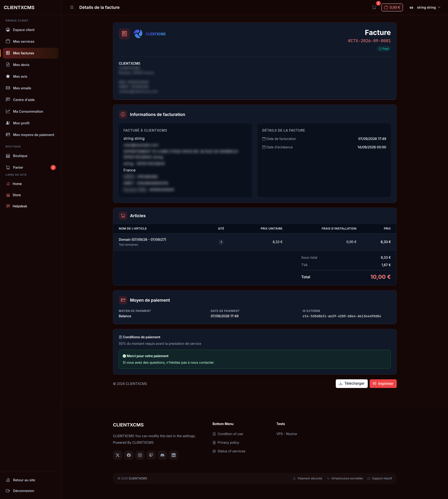The image size is (448, 499).
Task: Open the Facebook social icon
Action: pyautogui.click(x=129, y=455)
